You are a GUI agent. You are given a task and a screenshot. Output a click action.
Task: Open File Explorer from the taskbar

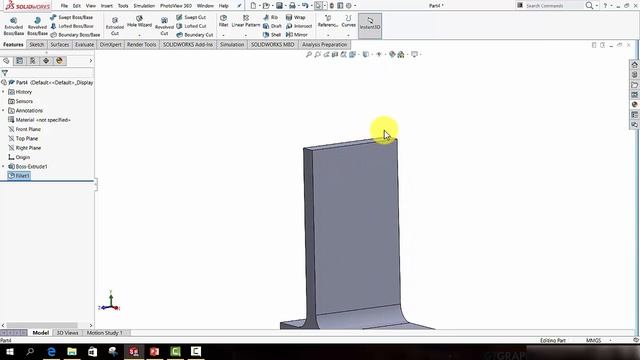click(72, 351)
